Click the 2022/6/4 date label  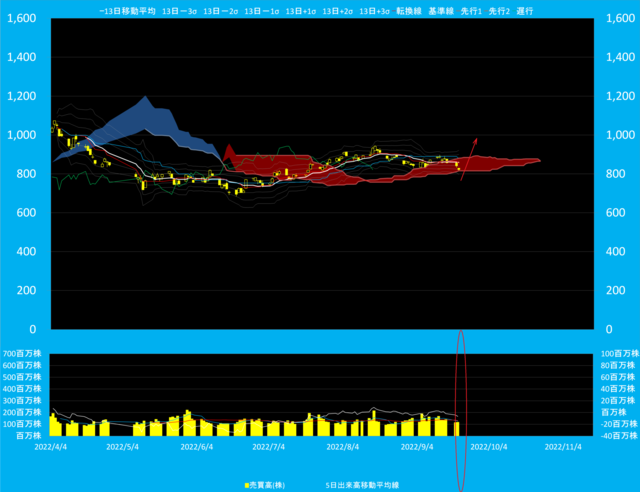pyautogui.click(x=197, y=447)
